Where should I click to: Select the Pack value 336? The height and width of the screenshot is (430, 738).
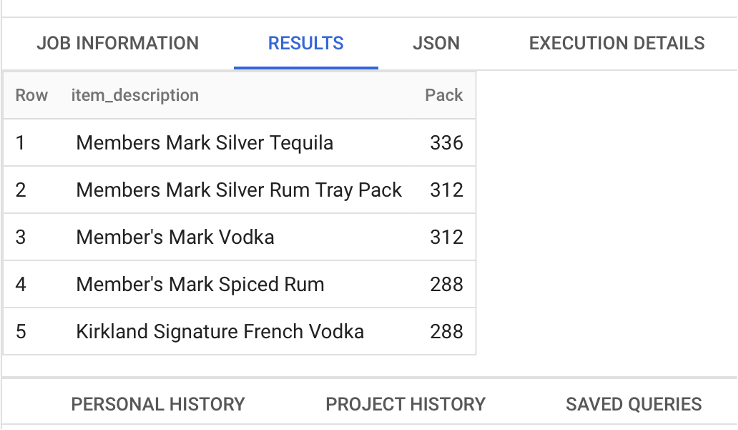[446, 143]
